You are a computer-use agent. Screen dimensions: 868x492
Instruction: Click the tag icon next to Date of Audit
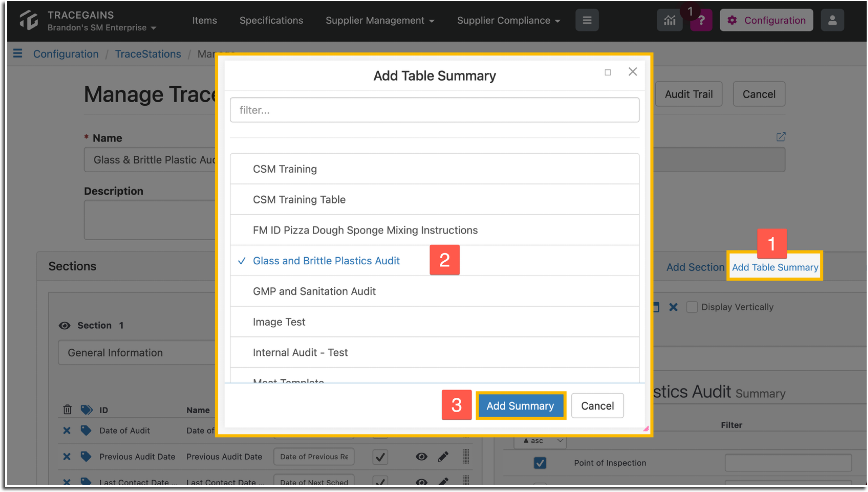coord(86,430)
